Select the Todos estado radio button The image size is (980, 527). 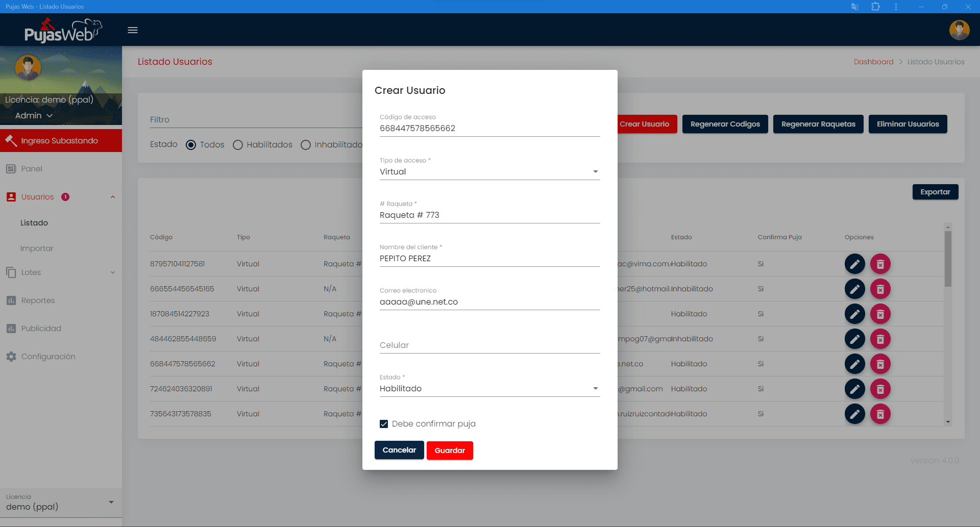click(191, 145)
